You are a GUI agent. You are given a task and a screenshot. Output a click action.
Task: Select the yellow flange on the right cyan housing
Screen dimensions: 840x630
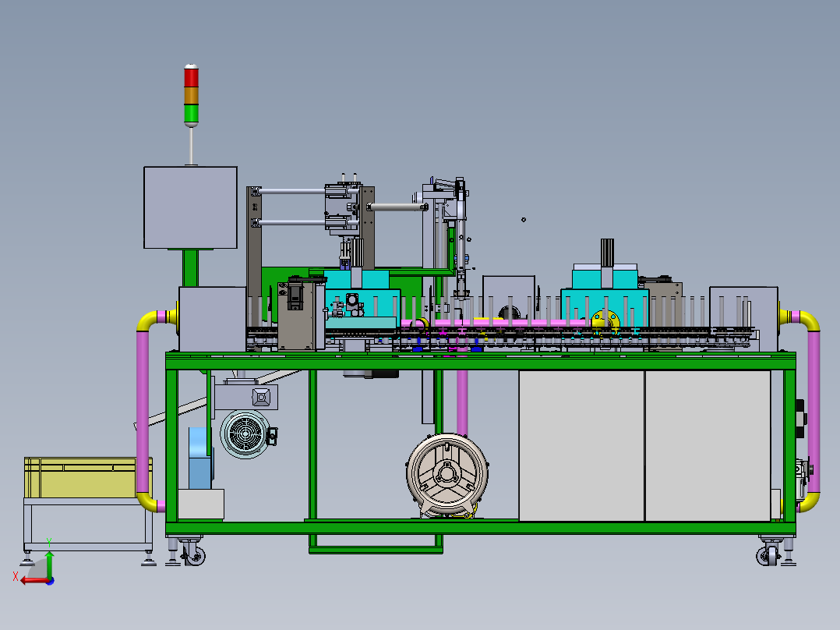605,321
